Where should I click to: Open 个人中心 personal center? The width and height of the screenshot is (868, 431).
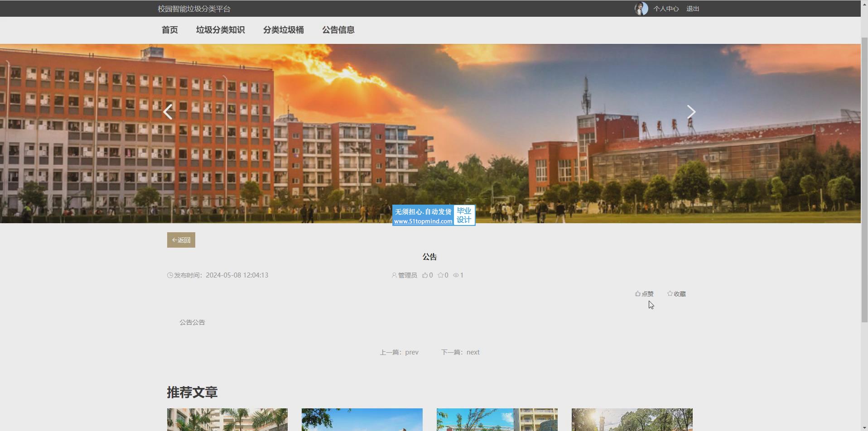pyautogui.click(x=666, y=9)
